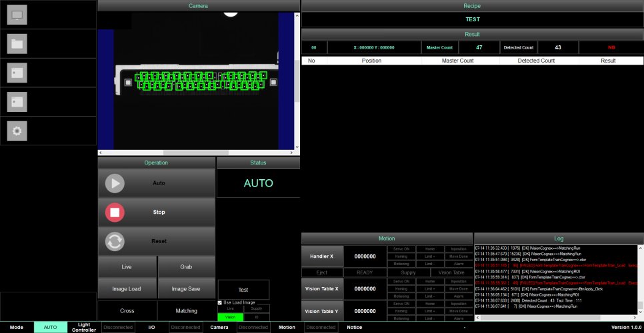Viewport: 644px width, 333px height.
Task: Click the Test button under Status
Action: (x=243, y=290)
